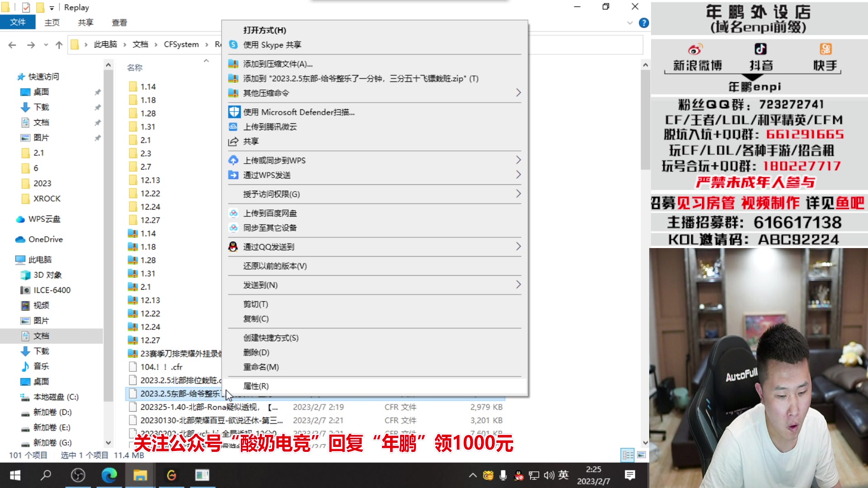868x488 pixels.
Task: Open the 主页 ribbon tab
Action: click(x=52, y=23)
